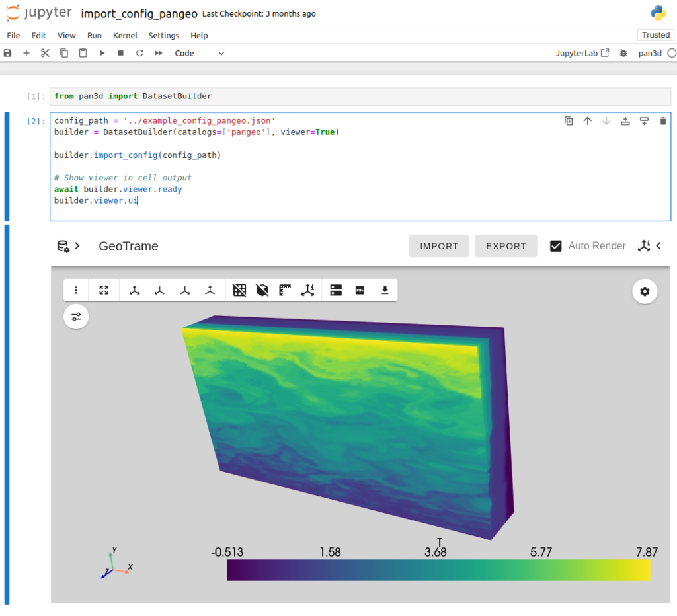Click the EXPORT button

point(506,245)
